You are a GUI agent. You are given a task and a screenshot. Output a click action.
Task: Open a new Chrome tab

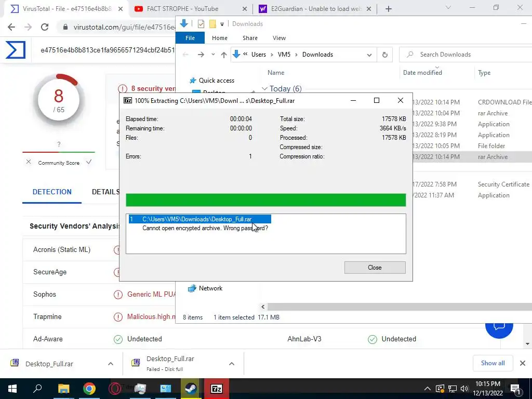point(389,9)
